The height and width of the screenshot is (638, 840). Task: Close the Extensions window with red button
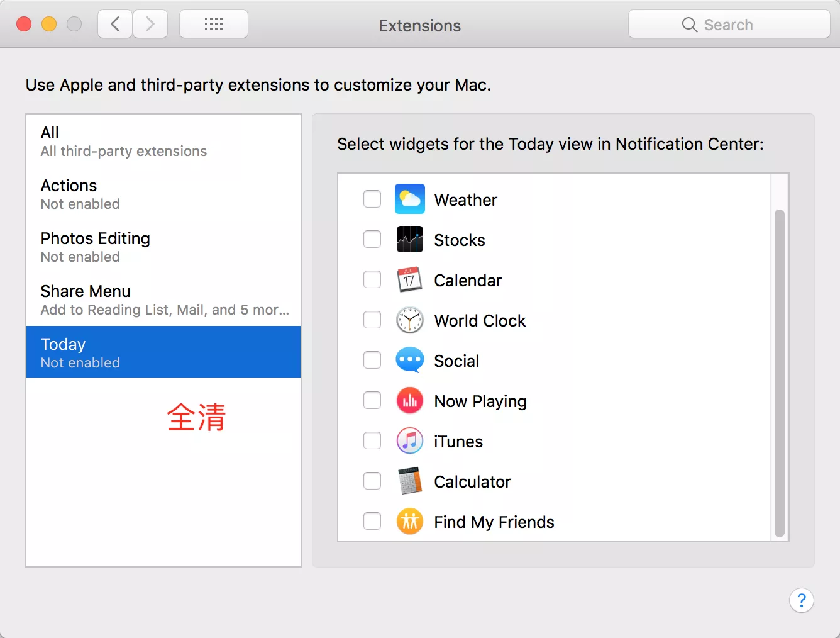24,24
